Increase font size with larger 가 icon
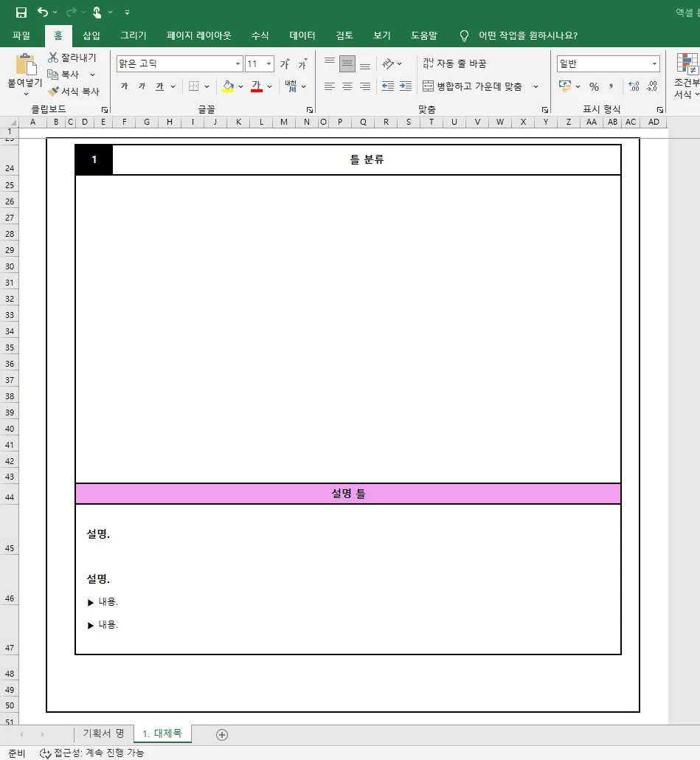Viewport: 700px width, 760px height. coord(285,63)
